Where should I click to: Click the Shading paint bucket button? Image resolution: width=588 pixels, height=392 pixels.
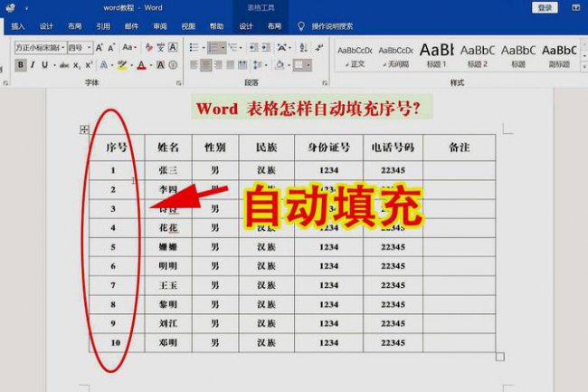(280, 65)
